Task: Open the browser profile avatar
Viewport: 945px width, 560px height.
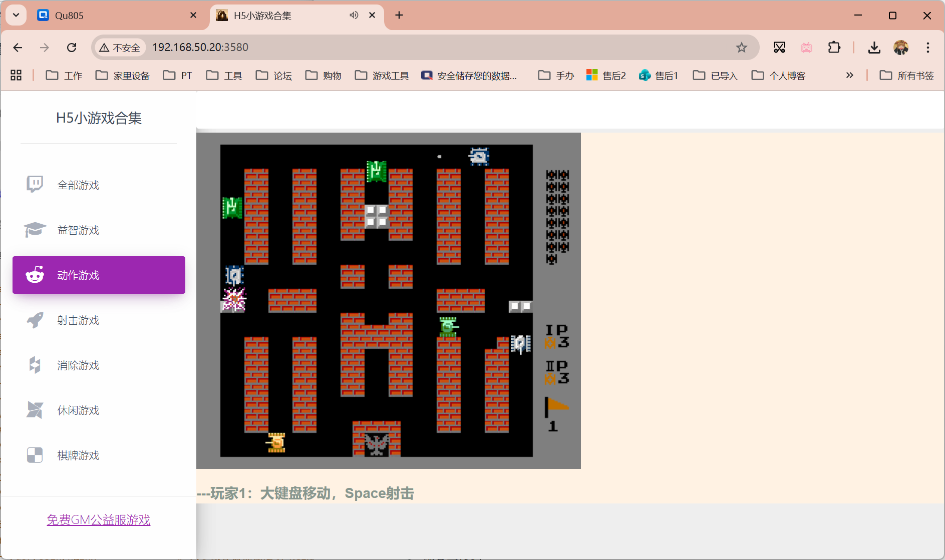Action: [x=901, y=47]
